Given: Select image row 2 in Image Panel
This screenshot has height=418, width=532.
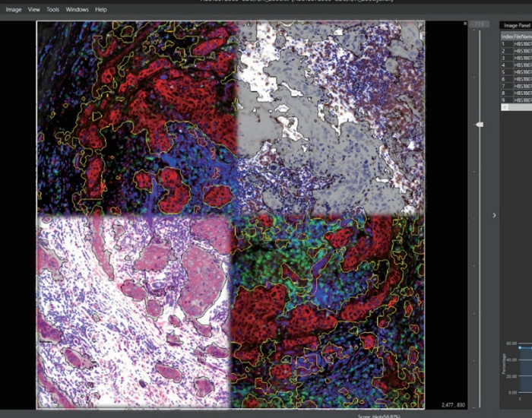Looking at the screenshot, I should pyautogui.click(x=516, y=51).
